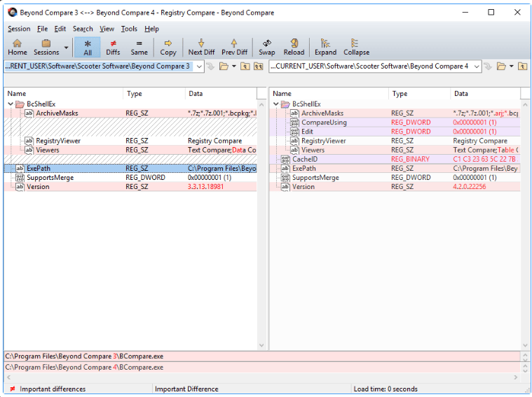Select left Version value
The image size is (532, 397).
(x=130, y=186)
